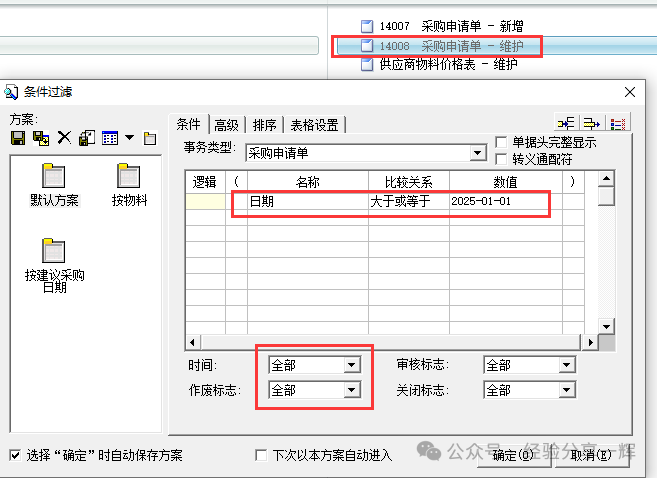Click the insert condition row icon

pyautogui.click(x=566, y=124)
